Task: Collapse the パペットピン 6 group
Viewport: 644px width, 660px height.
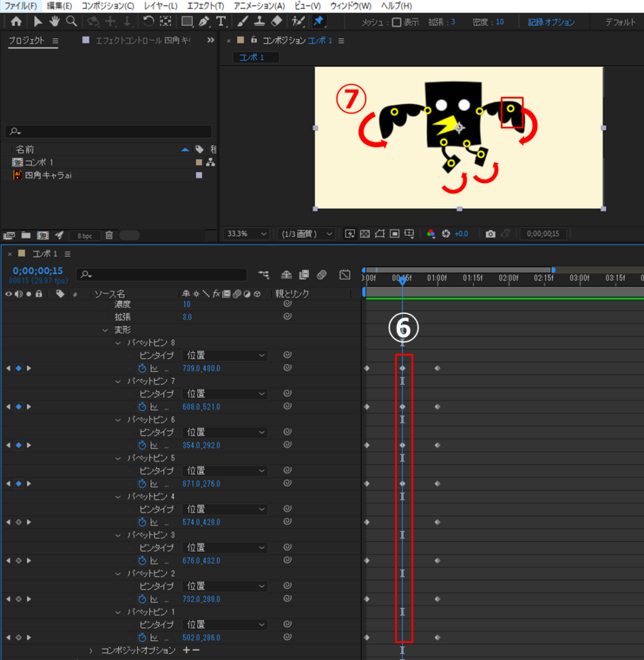Action: (x=118, y=420)
